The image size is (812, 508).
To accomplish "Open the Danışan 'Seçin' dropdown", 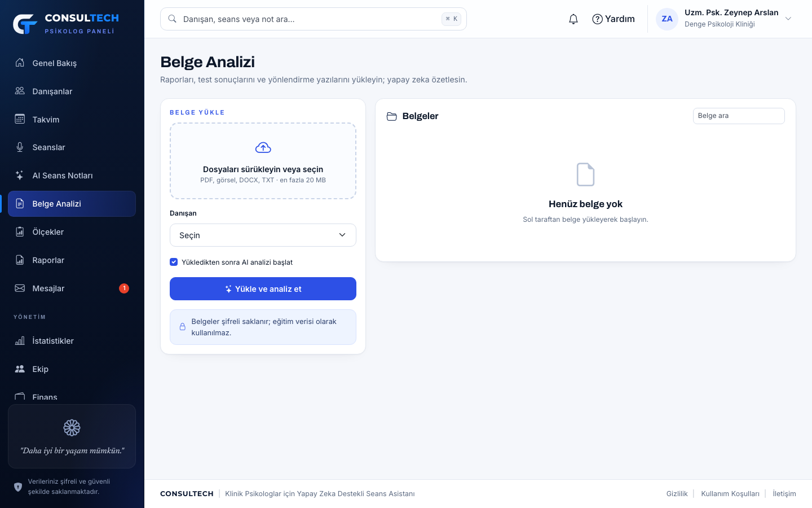I will tap(263, 235).
